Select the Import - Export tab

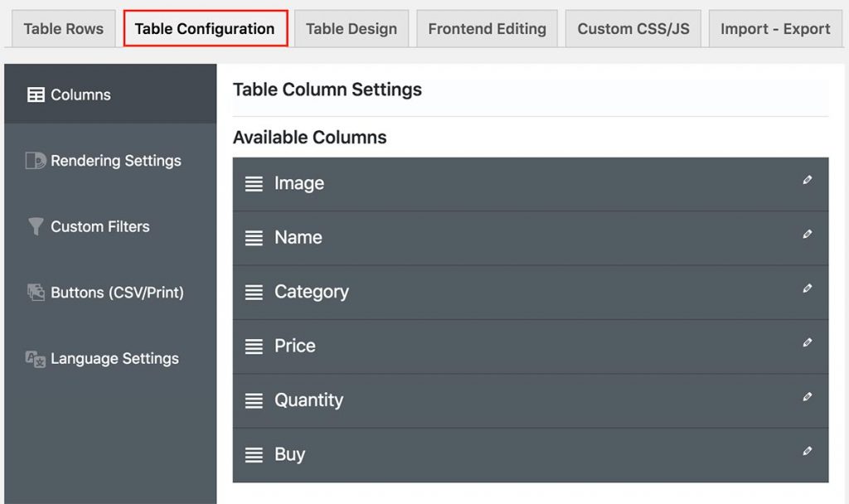(x=774, y=29)
